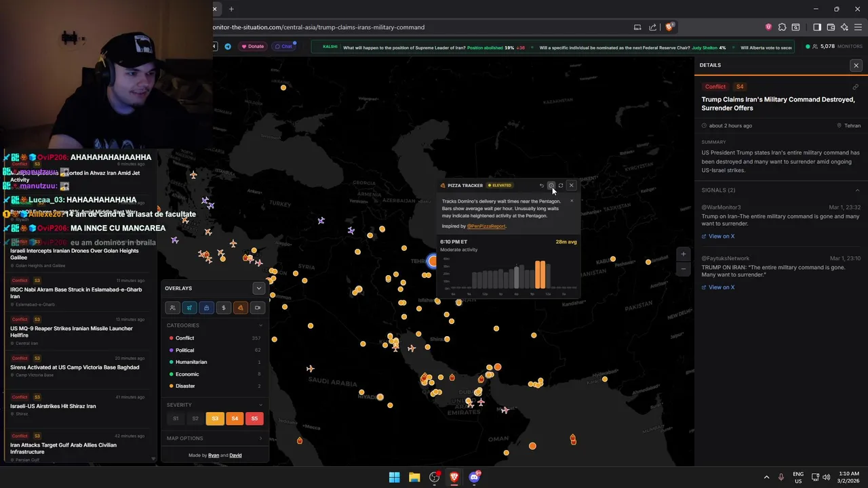Screen dimensions: 868x488
Task: Select the S1 severity swatch
Action: click(x=176, y=418)
